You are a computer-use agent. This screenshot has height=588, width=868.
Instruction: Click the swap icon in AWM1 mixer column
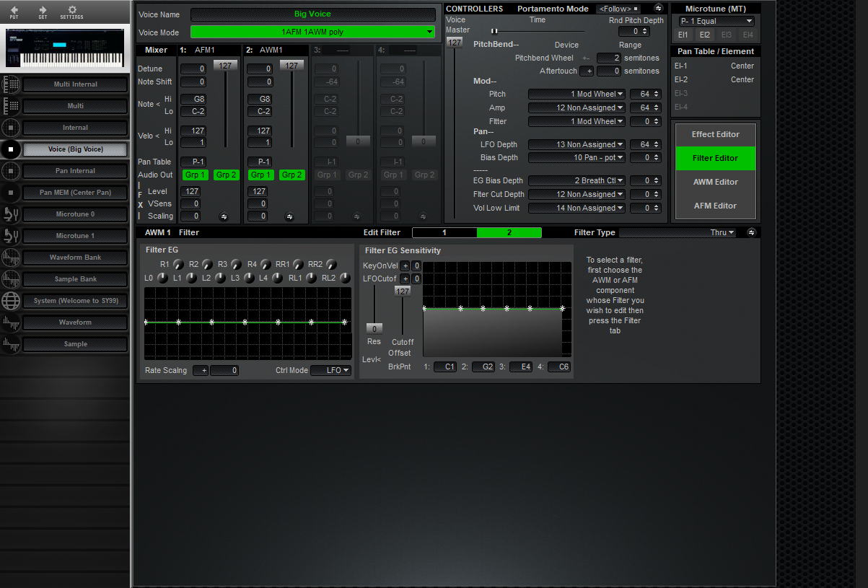point(289,216)
